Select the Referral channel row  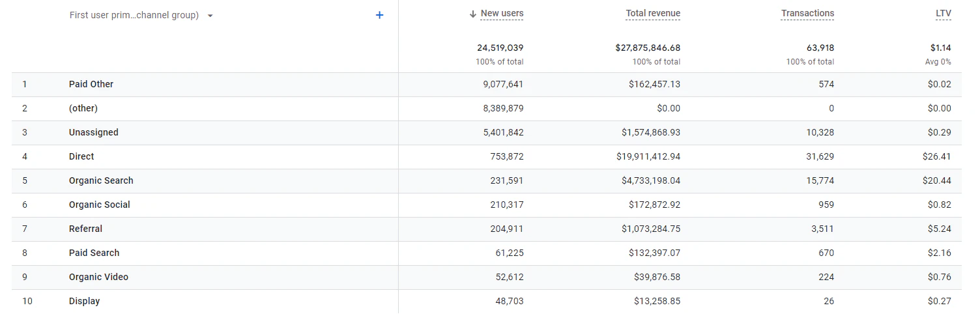(487, 229)
